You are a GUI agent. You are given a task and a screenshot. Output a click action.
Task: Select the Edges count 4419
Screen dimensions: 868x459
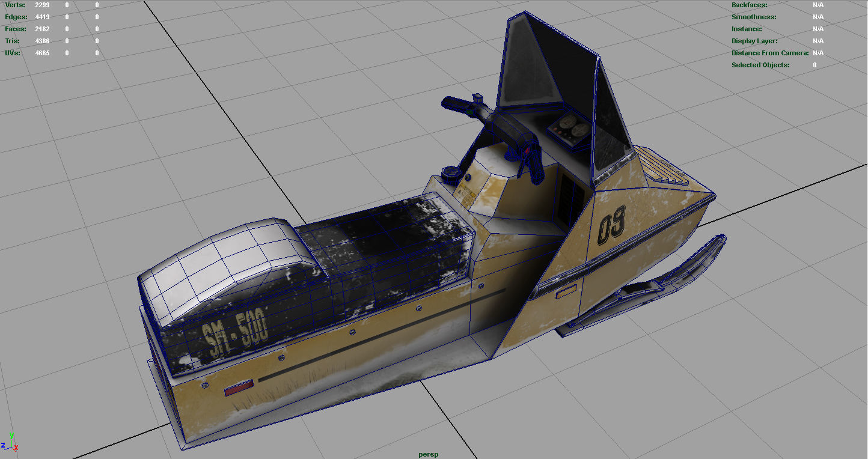click(42, 17)
